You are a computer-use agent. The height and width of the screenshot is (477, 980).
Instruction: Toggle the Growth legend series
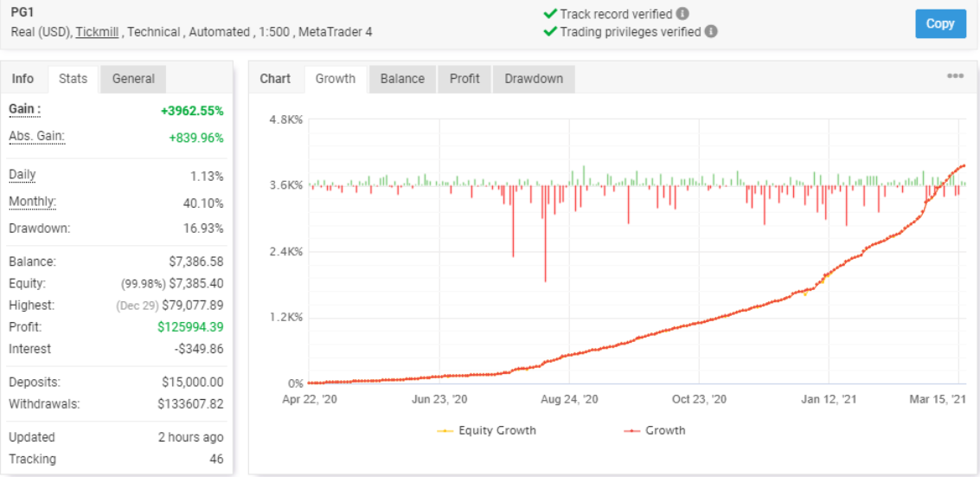click(x=654, y=430)
